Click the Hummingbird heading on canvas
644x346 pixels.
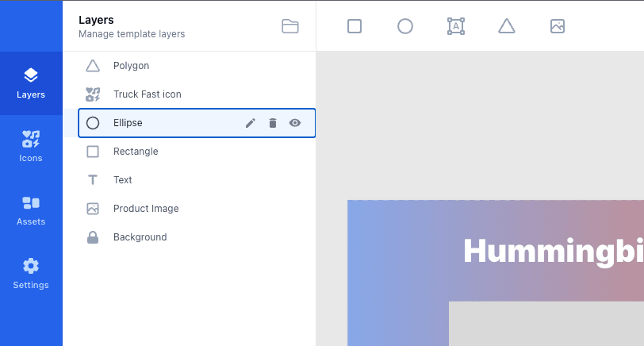(553, 251)
